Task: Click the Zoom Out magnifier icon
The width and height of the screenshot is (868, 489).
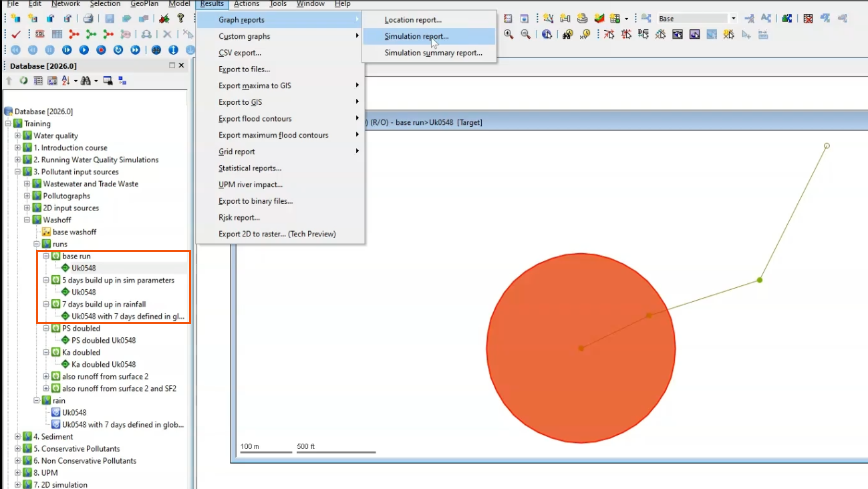Action: click(x=525, y=34)
